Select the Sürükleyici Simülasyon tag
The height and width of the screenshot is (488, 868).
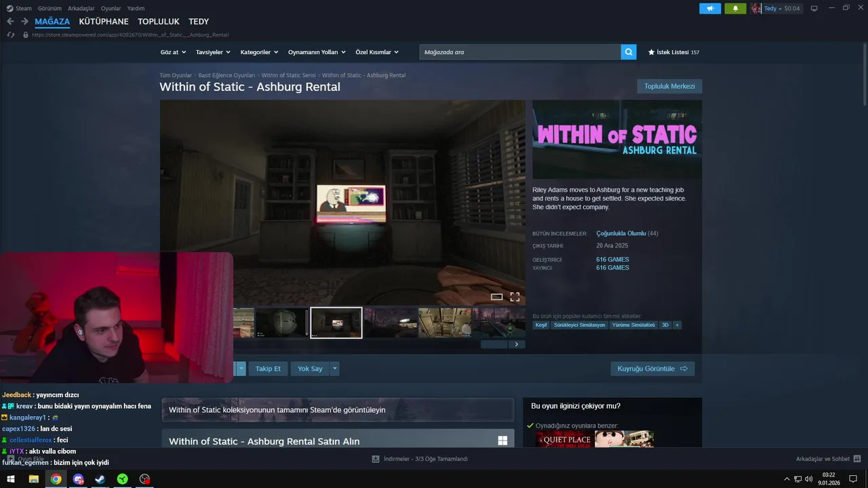[x=579, y=325]
